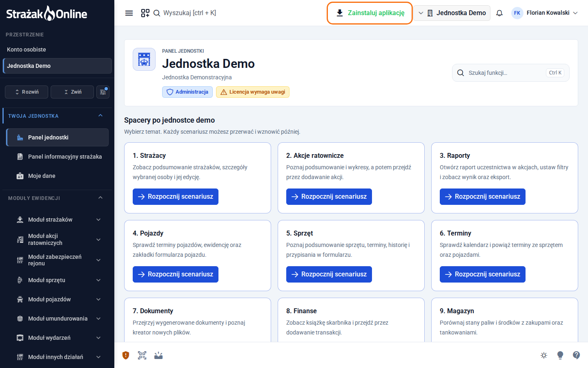This screenshot has width=588, height=368.
Task: Switch theme with the sun icon
Action: [544, 355]
